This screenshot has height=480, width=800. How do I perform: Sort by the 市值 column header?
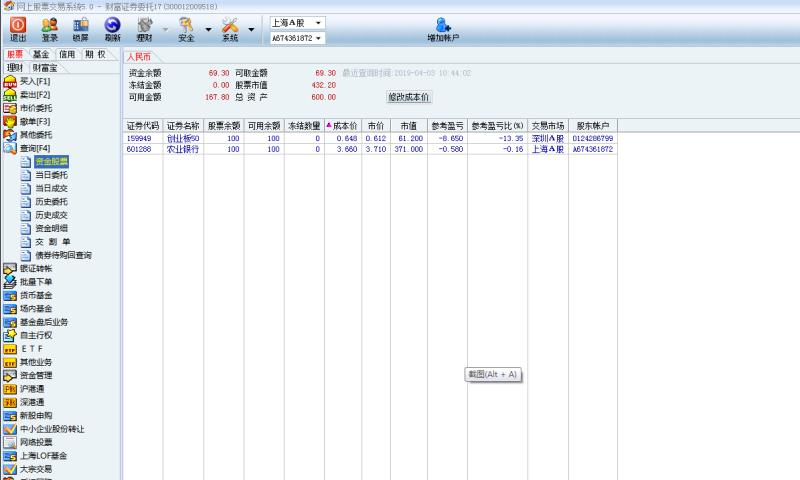[409, 125]
